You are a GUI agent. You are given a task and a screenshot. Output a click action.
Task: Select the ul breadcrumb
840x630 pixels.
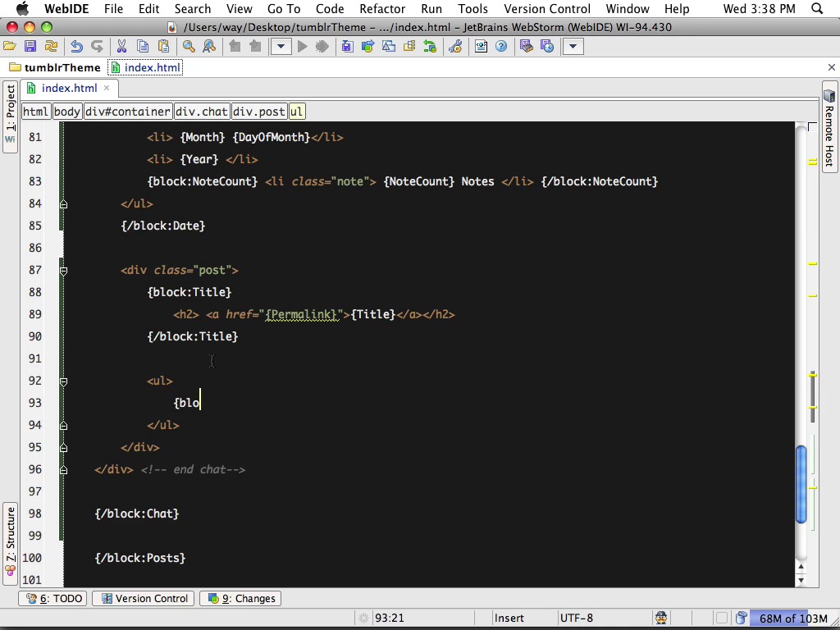[x=296, y=112]
